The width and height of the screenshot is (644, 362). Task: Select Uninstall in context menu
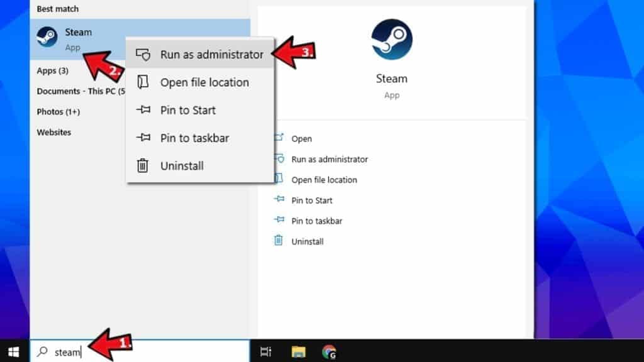200,166
